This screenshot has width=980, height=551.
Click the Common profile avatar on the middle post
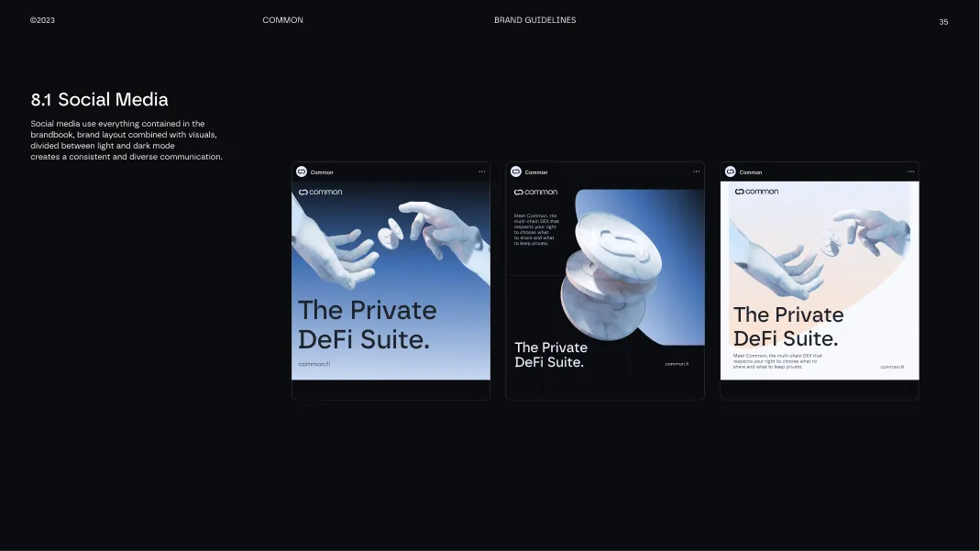click(516, 171)
